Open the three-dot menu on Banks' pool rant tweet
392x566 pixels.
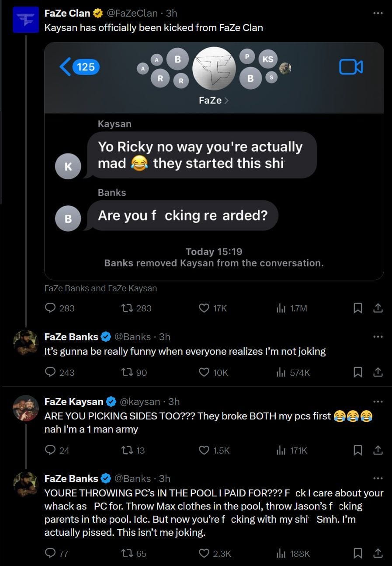377,479
